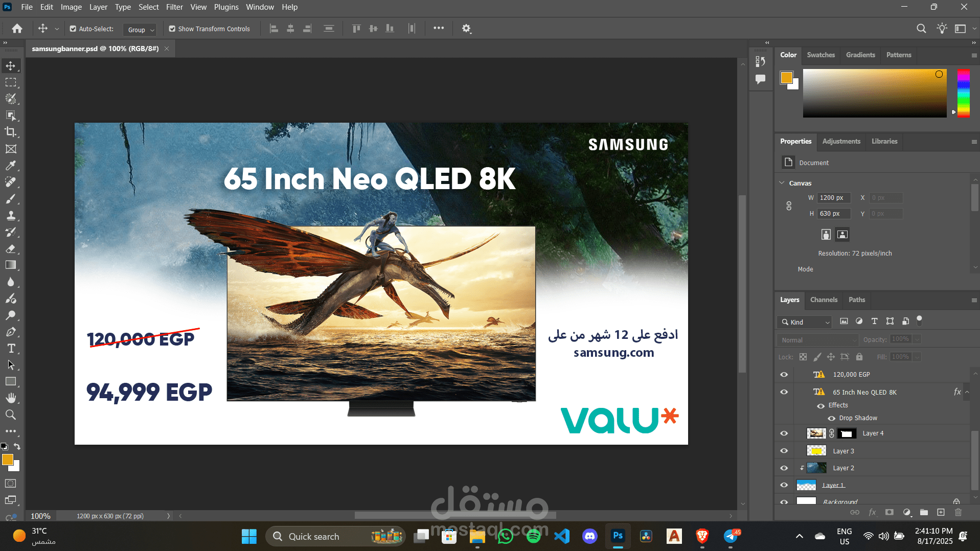This screenshot has height=551, width=980.
Task: Open the Filter menu
Action: tap(174, 7)
